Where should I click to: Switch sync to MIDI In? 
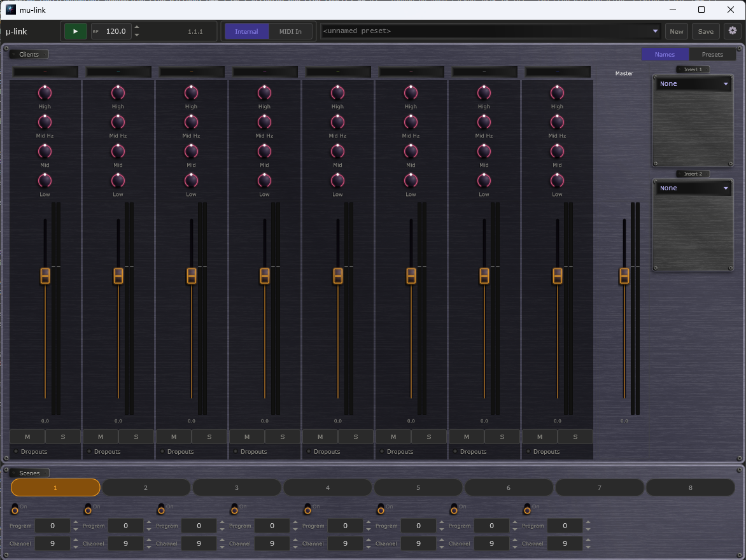(290, 31)
